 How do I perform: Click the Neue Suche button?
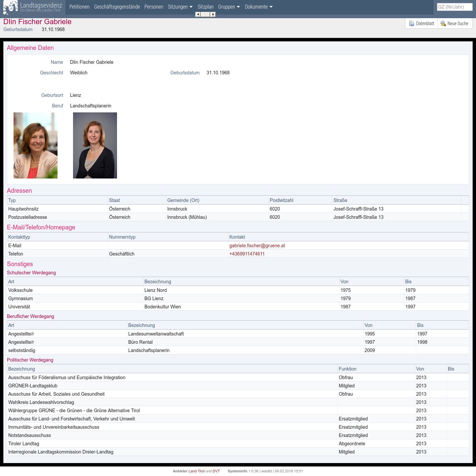click(x=455, y=23)
